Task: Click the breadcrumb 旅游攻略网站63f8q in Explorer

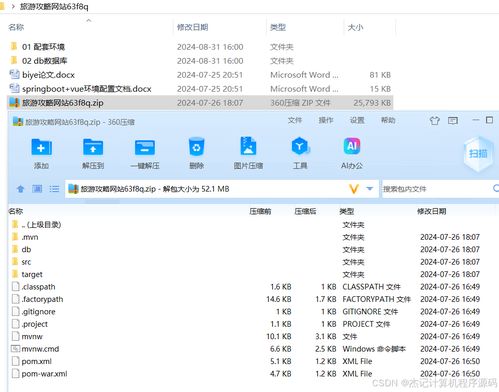Action: click(54, 6)
